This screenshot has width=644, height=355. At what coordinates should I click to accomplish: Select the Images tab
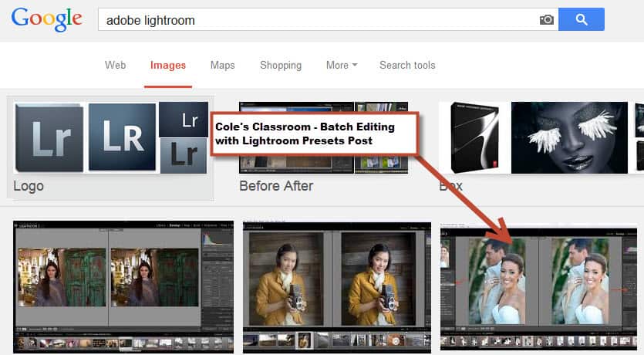click(167, 66)
